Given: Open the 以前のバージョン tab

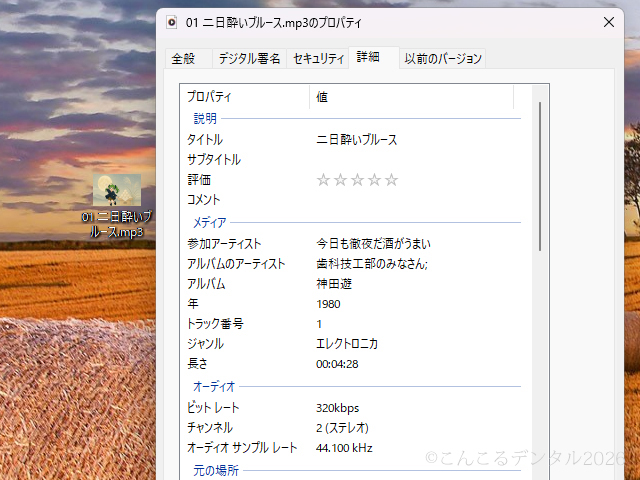Looking at the screenshot, I should 443,59.
